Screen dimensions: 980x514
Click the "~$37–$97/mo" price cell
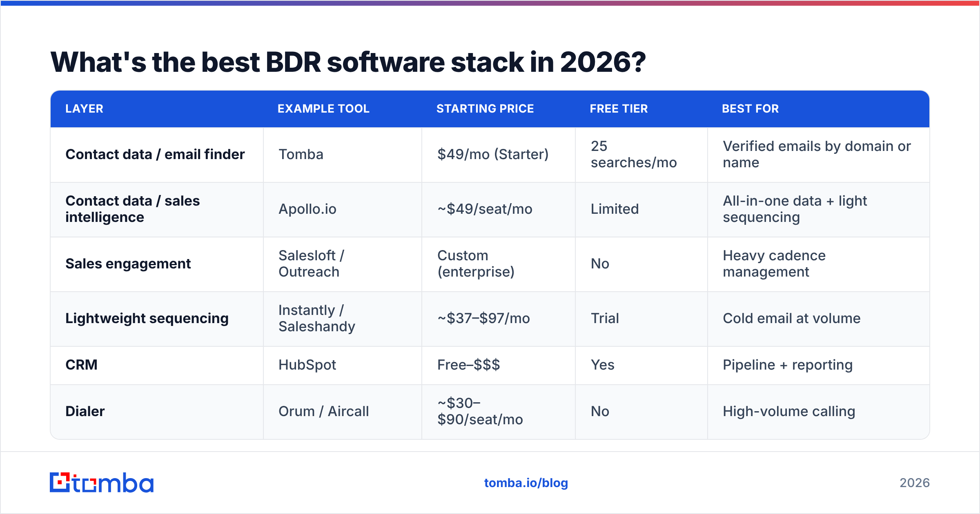[499, 319]
